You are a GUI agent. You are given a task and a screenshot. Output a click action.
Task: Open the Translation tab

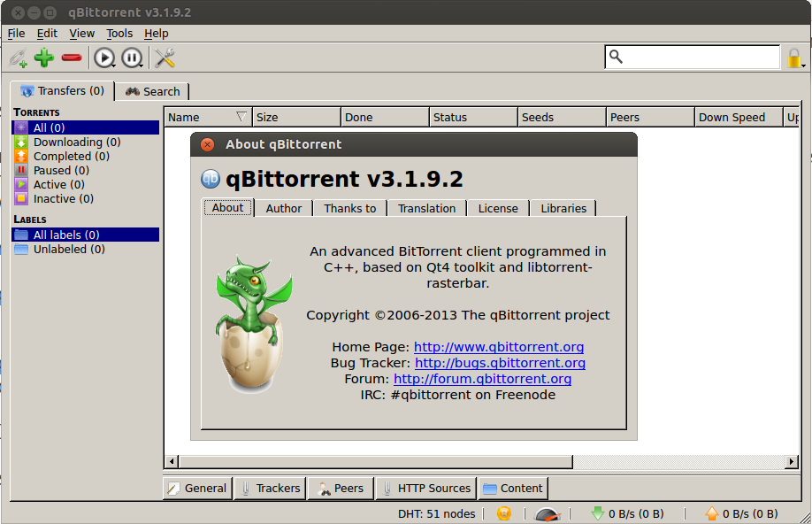(426, 208)
